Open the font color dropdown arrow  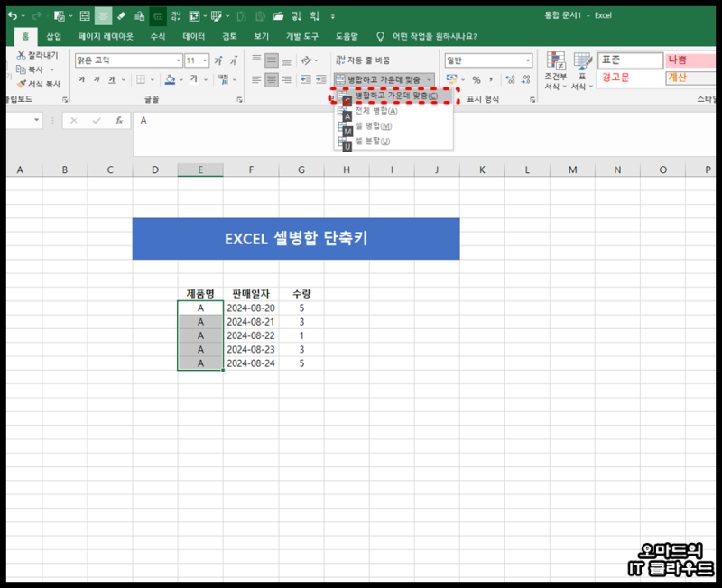[x=206, y=80]
